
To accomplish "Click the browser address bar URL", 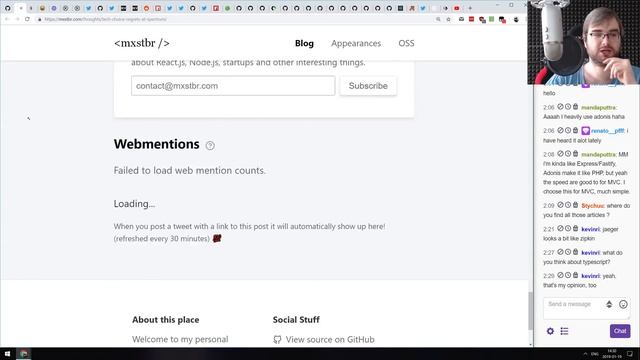I will click(x=105, y=19).
